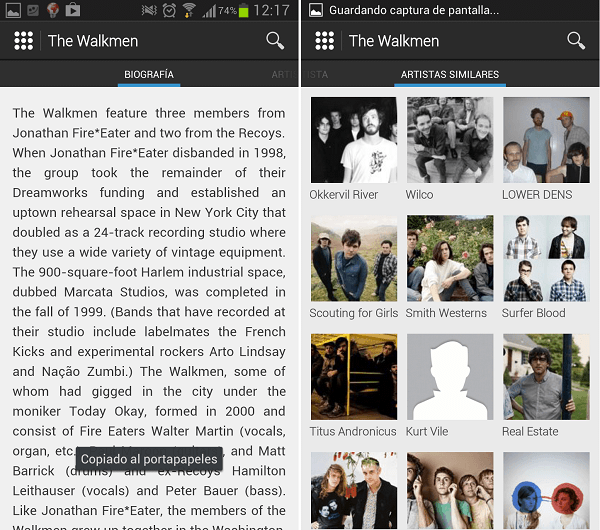600x530 pixels.
Task: Tap the signal strength bars icon
Action: tap(209, 11)
